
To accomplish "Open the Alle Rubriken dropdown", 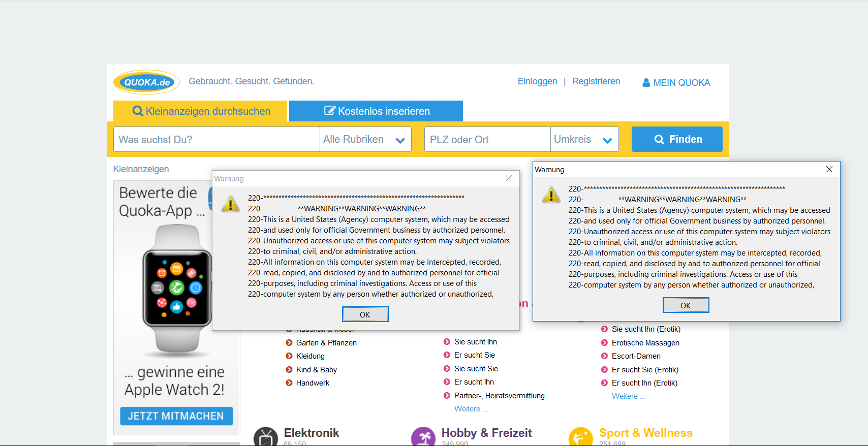I will (365, 139).
